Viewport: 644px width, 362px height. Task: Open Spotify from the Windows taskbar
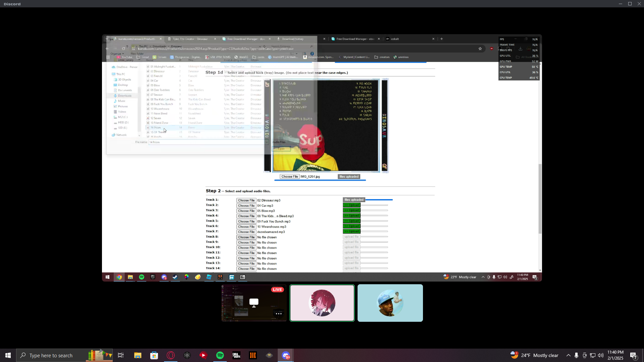[220, 355]
